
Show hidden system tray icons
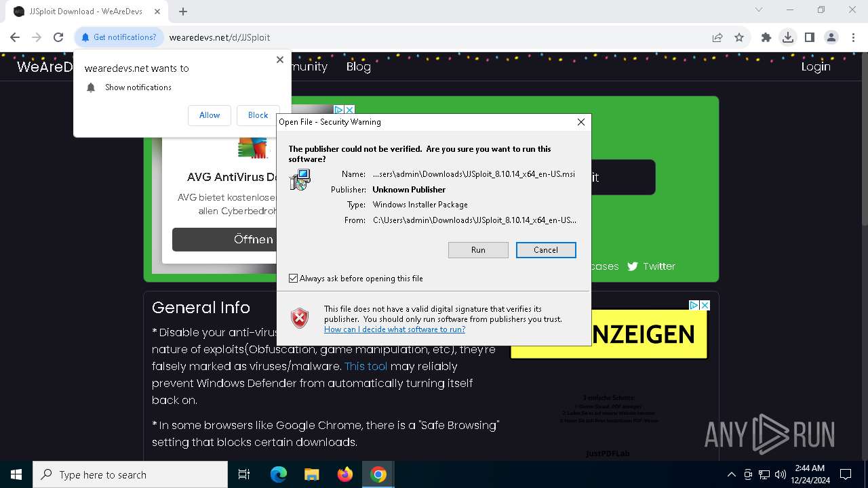pyautogui.click(x=732, y=474)
